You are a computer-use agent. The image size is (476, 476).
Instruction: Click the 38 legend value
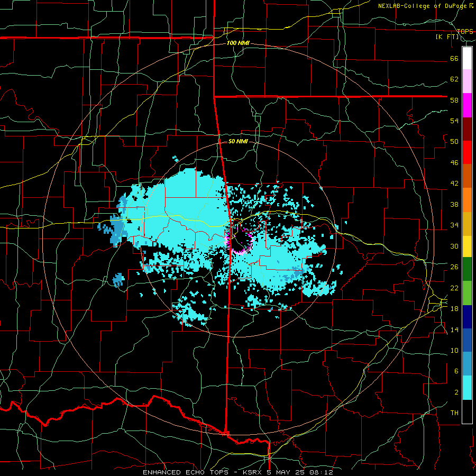(x=454, y=204)
